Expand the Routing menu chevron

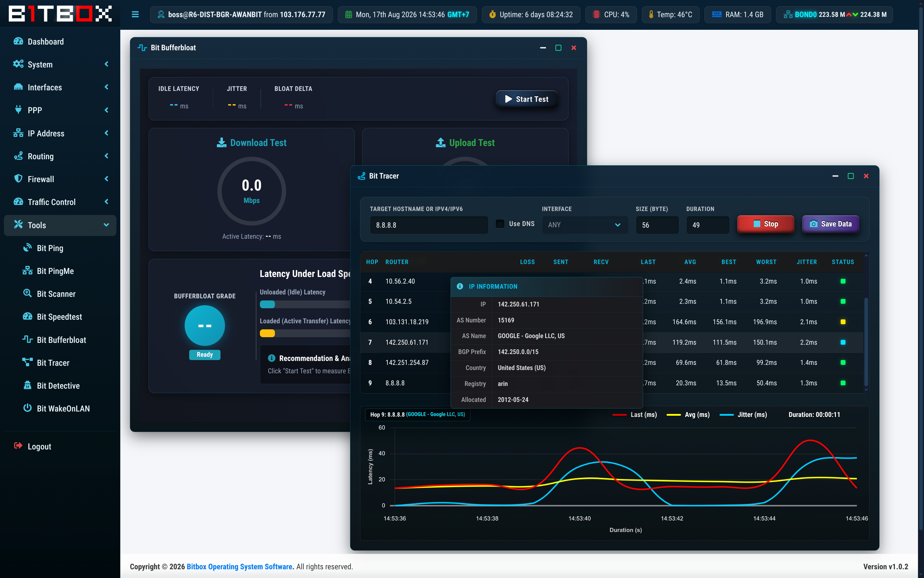106,156
